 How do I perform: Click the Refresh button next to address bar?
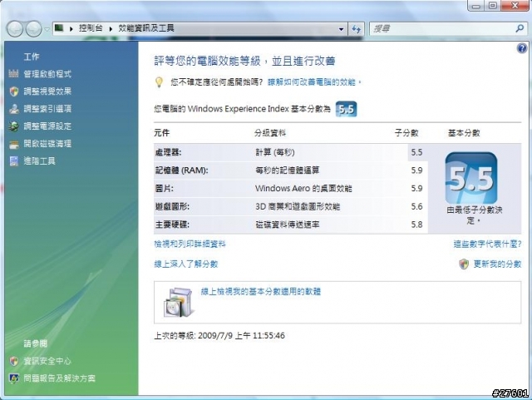point(357,29)
